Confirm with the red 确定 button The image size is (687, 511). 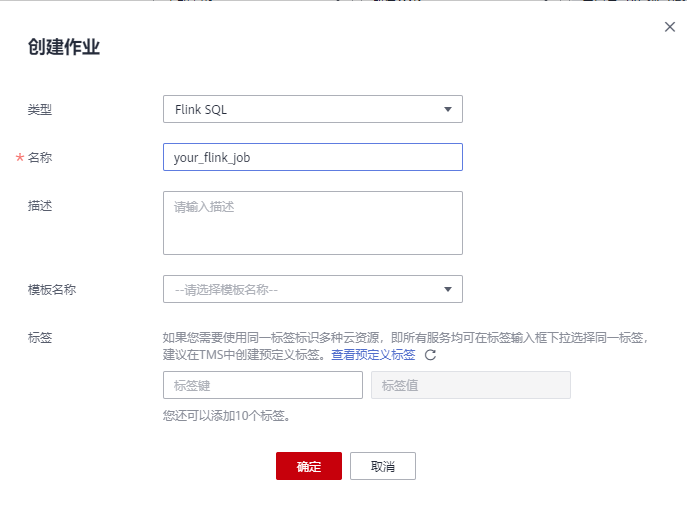click(309, 466)
